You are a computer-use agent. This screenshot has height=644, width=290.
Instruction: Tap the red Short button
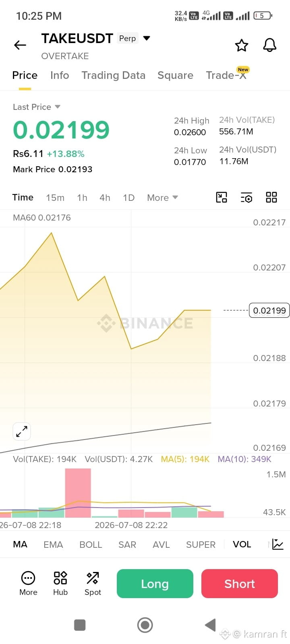[240, 584]
